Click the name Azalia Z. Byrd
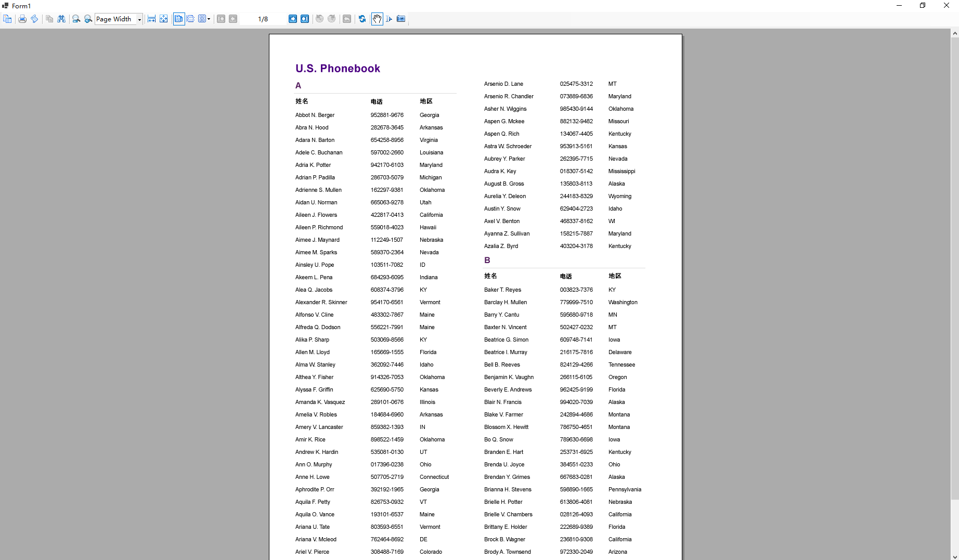 tap(501, 246)
